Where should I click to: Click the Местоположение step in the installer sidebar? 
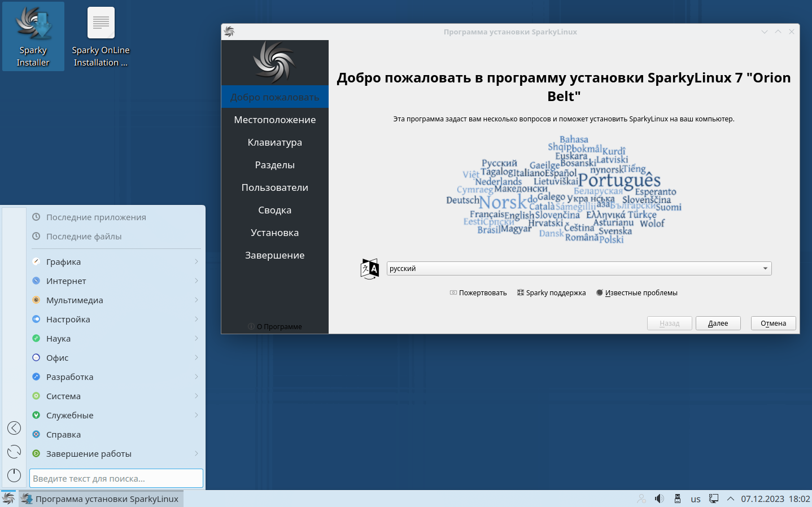pyautogui.click(x=275, y=120)
